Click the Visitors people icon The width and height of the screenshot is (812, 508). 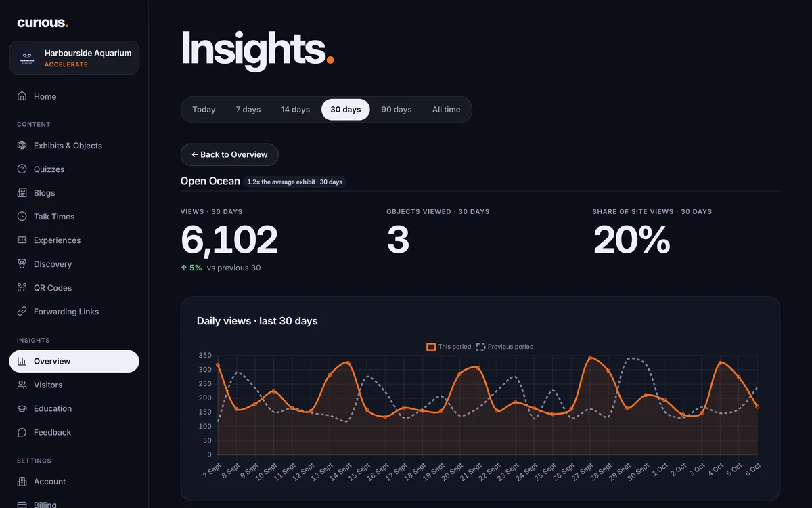pyautogui.click(x=22, y=385)
